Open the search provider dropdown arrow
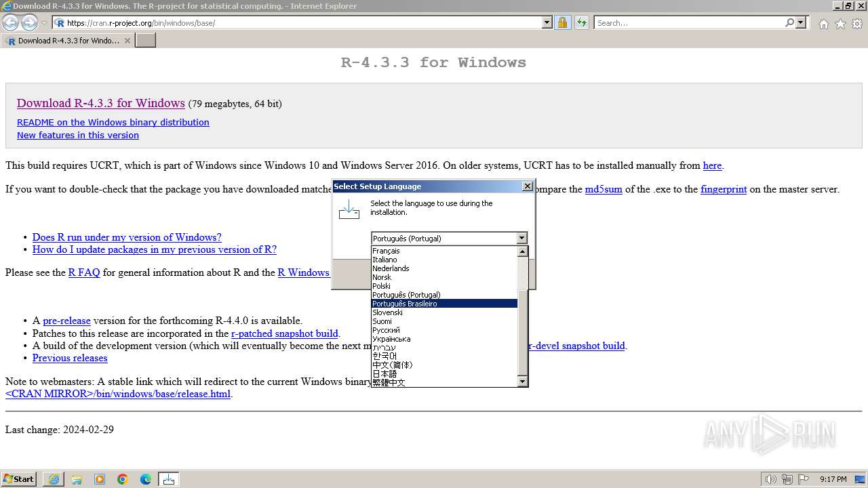 point(801,23)
